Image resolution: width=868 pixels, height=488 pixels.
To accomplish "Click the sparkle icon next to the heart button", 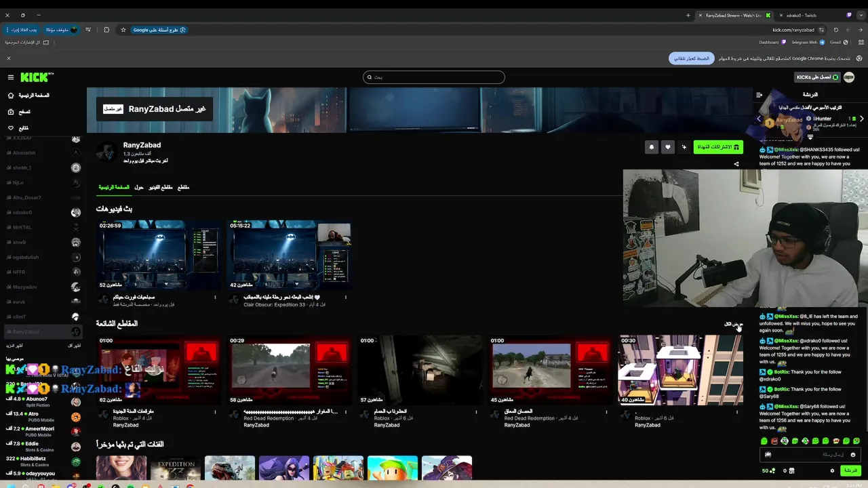I will [684, 146].
